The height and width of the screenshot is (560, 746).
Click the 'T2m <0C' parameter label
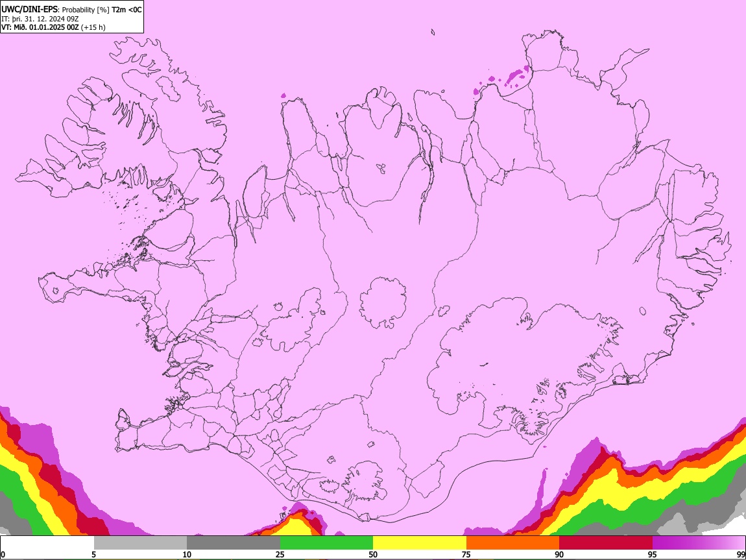pos(126,10)
